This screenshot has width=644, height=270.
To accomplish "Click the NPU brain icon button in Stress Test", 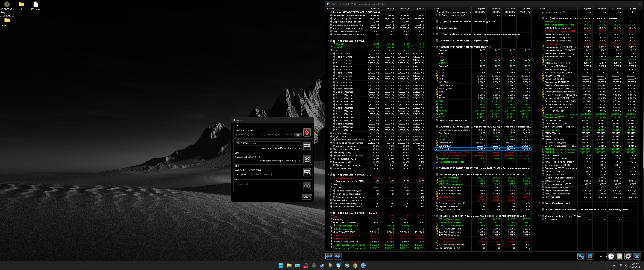I will click(307, 186).
